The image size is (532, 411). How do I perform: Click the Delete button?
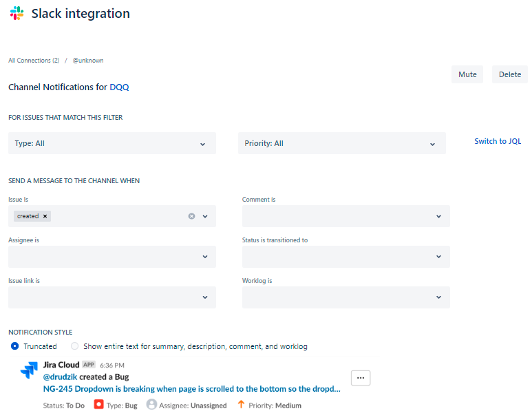point(510,74)
